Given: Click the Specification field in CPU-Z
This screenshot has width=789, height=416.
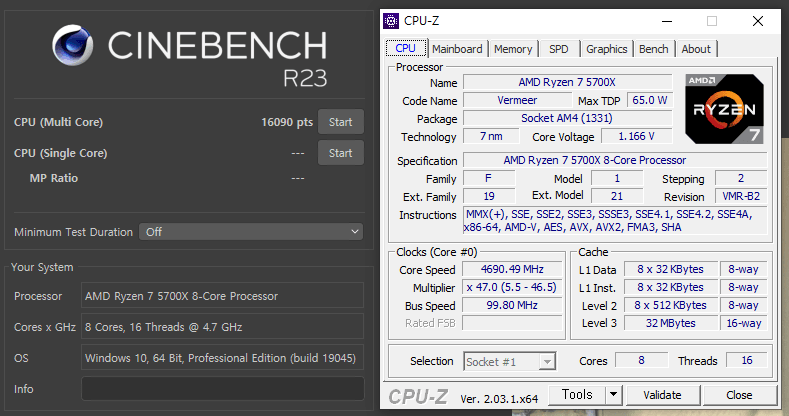Looking at the screenshot, I should (x=615, y=160).
